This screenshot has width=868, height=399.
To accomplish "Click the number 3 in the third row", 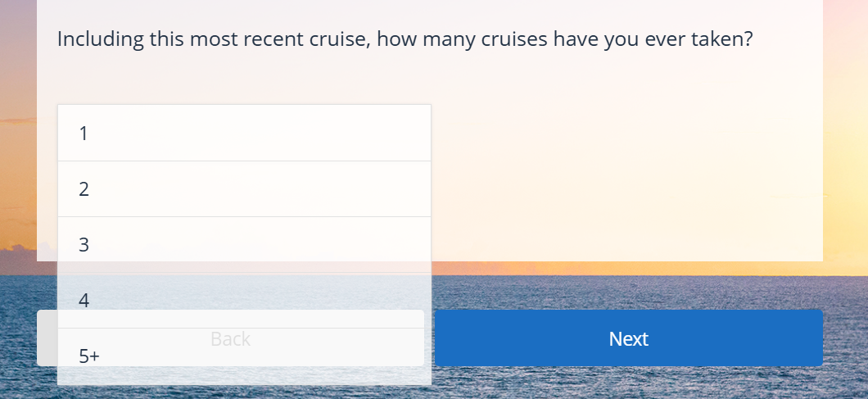I will (x=84, y=244).
